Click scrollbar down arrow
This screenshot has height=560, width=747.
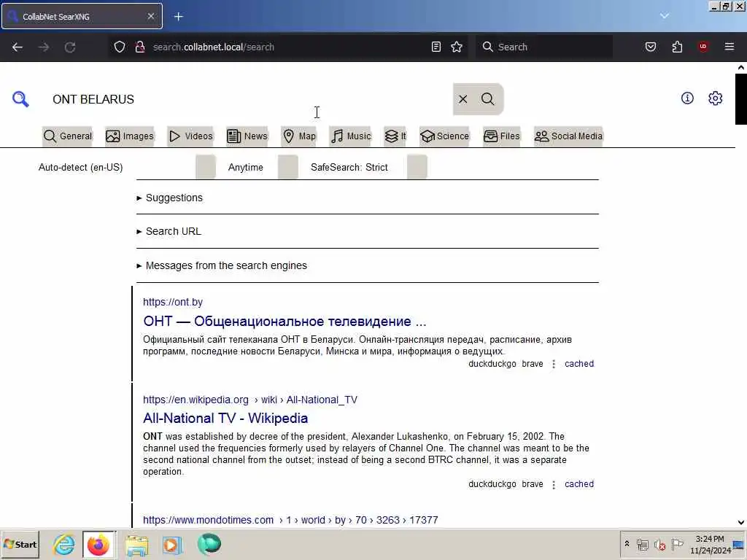741,522
